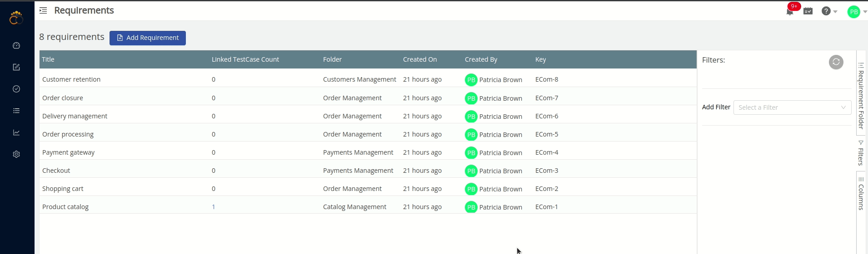Open the dashboard gauge icon in sidebar
The image size is (868, 254).
pos(16,45)
